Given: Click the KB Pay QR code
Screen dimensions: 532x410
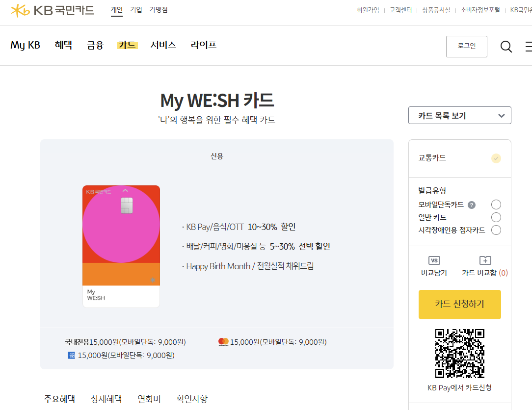Looking at the screenshot, I should point(460,353).
